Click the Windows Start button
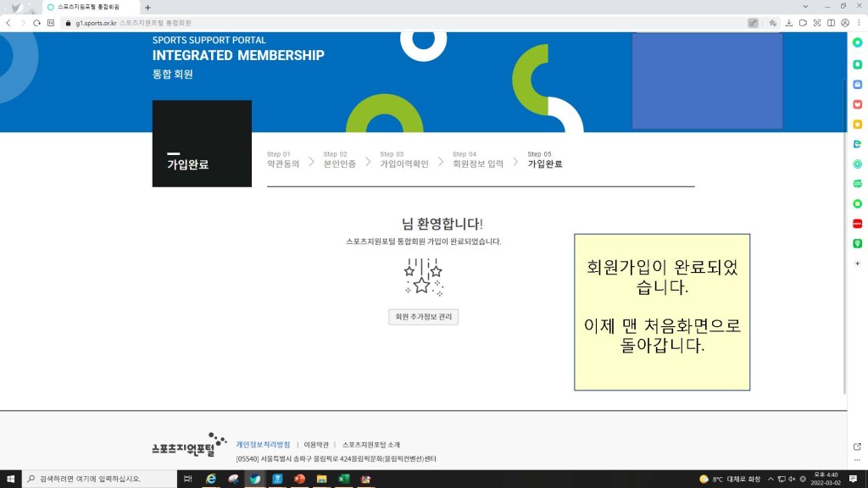This screenshot has height=488, width=868. (10, 479)
